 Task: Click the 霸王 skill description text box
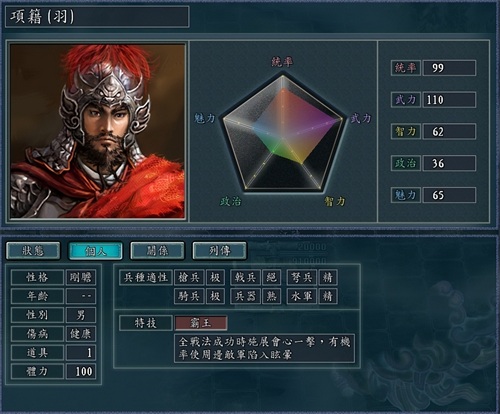click(264, 348)
